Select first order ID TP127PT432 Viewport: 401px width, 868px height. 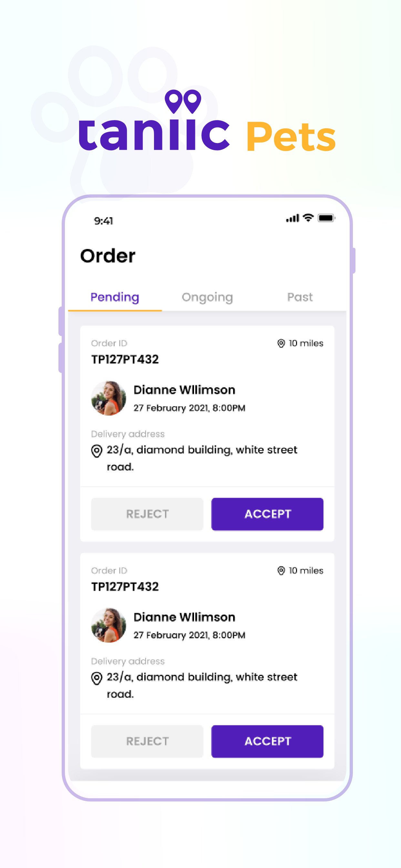125,359
